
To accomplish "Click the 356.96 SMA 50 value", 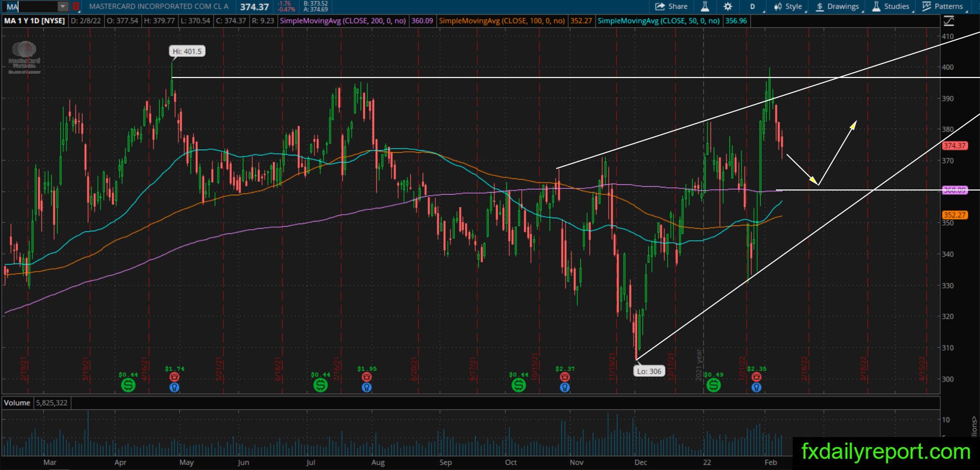I will (x=736, y=21).
